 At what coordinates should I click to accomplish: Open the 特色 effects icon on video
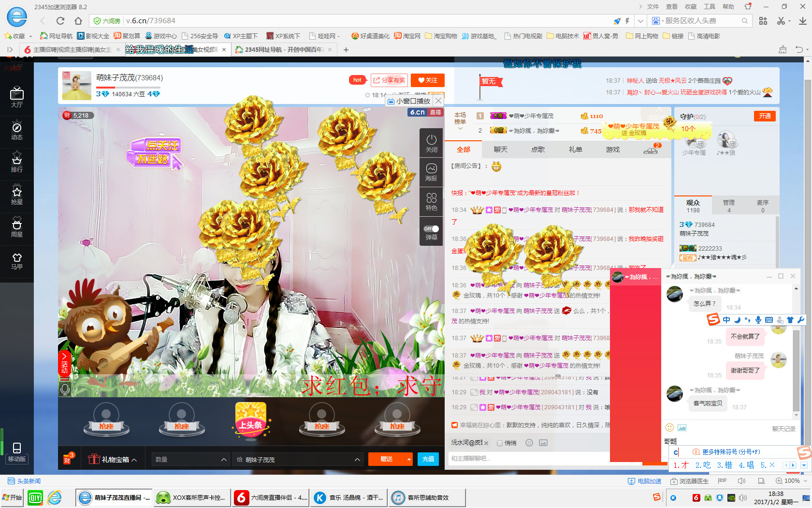(x=431, y=202)
